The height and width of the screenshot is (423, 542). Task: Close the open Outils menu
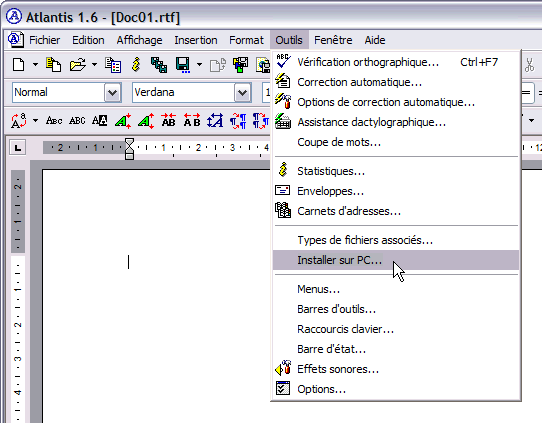tap(289, 40)
